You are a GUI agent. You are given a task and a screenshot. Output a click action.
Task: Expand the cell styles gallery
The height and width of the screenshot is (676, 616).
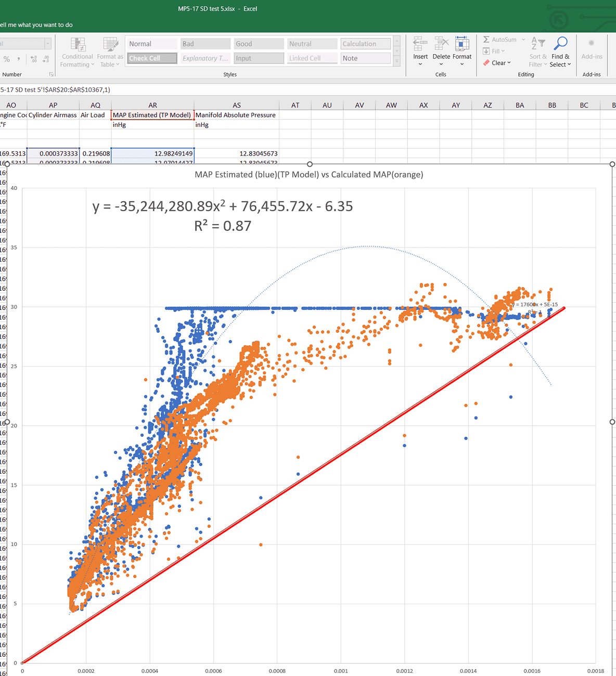(397, 61)
